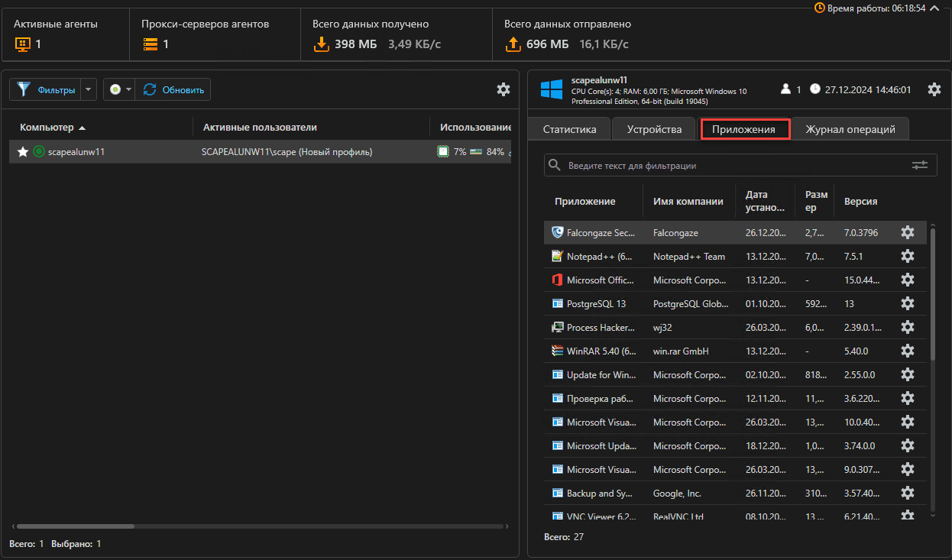Click the uptime clock icon
The width and height of the screenshot is (952, 560).
[x=820, y=8]
